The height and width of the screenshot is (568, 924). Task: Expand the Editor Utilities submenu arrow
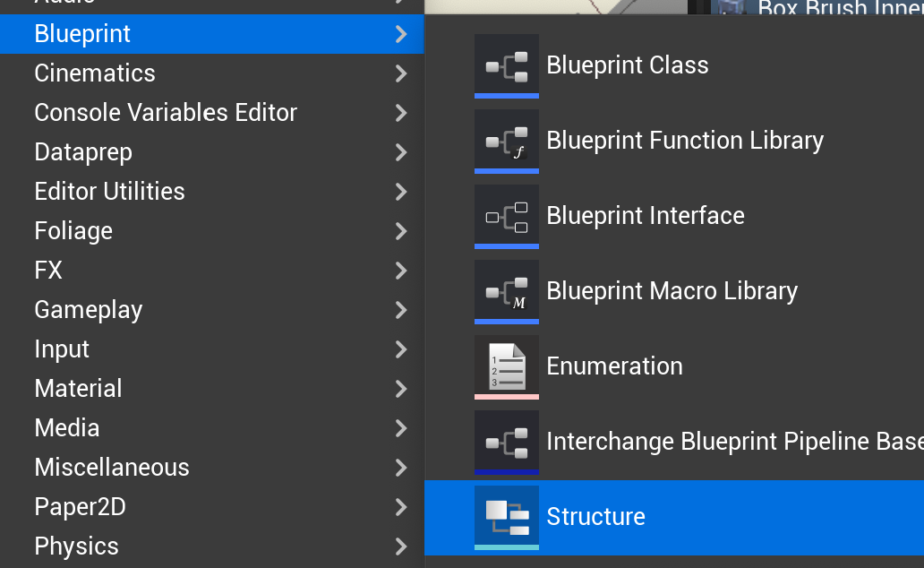pos(401,192)
